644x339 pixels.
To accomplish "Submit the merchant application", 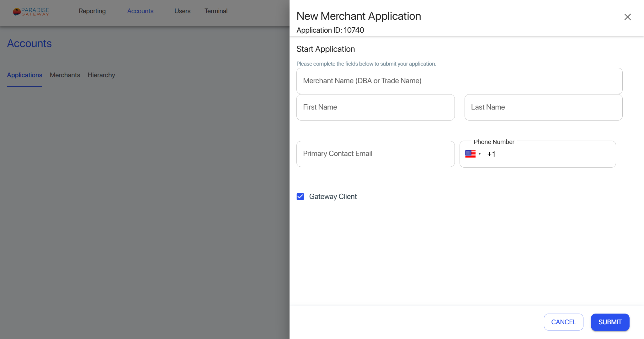I will 610,322.
